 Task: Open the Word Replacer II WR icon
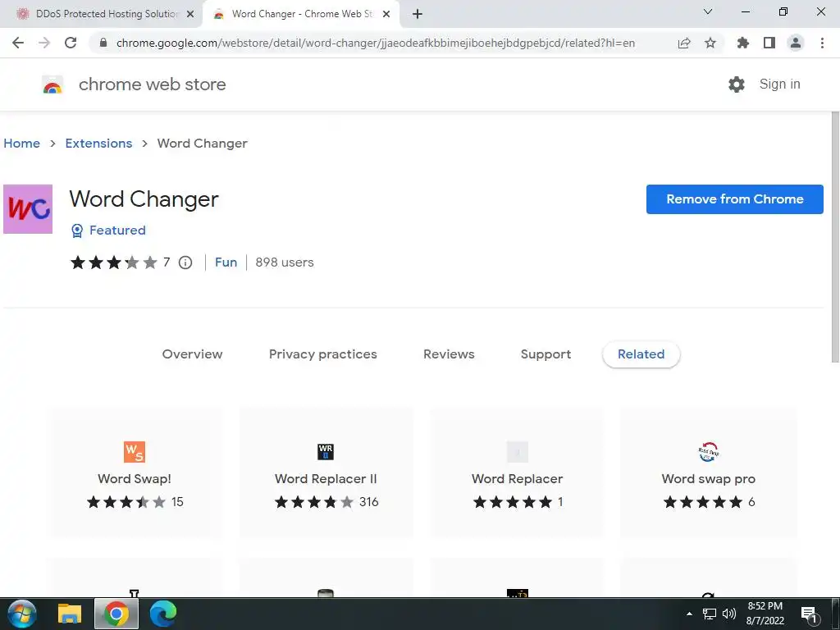[326, 452]
